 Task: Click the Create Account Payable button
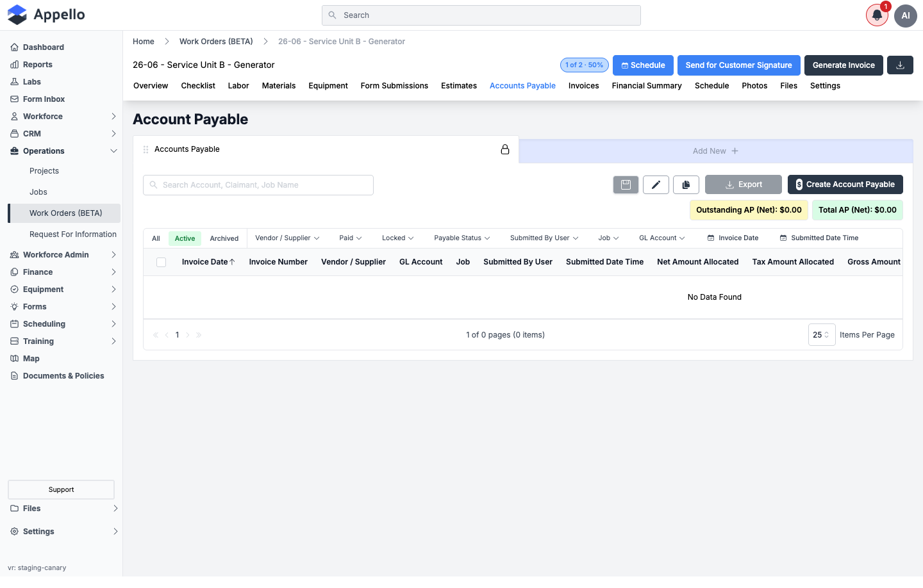(845, 184)
